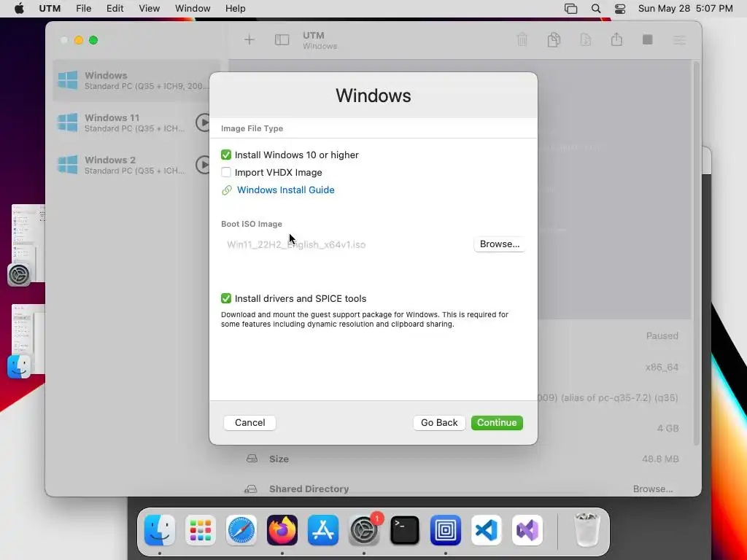Click the Shared Directory folder icon
Viewport: 747px width, 560px height.
pyautogui.click(x=251, y=489)
